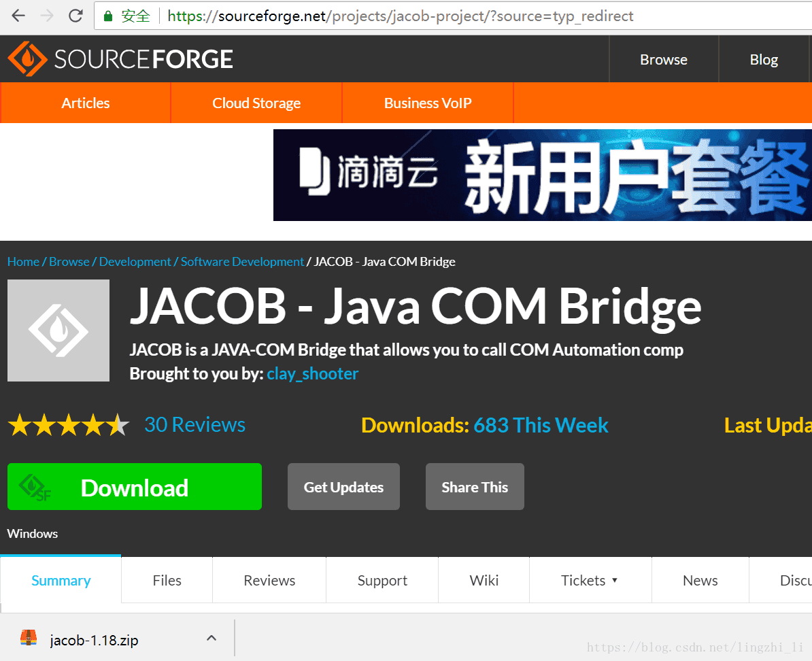Click the 683 This Week downloads link
Image resolution: width=812 pixels, height=661 pixels.
click(541, 425)
